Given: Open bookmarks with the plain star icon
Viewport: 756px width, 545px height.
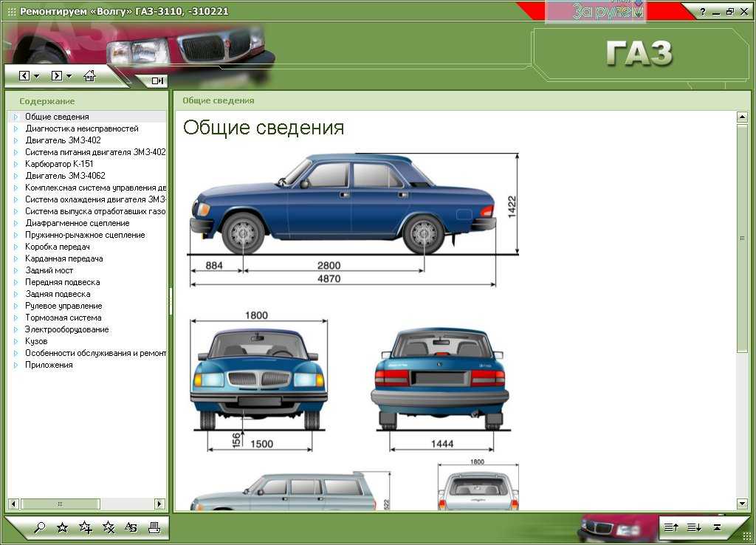Looking at the screenshot, I should point(62,527).
